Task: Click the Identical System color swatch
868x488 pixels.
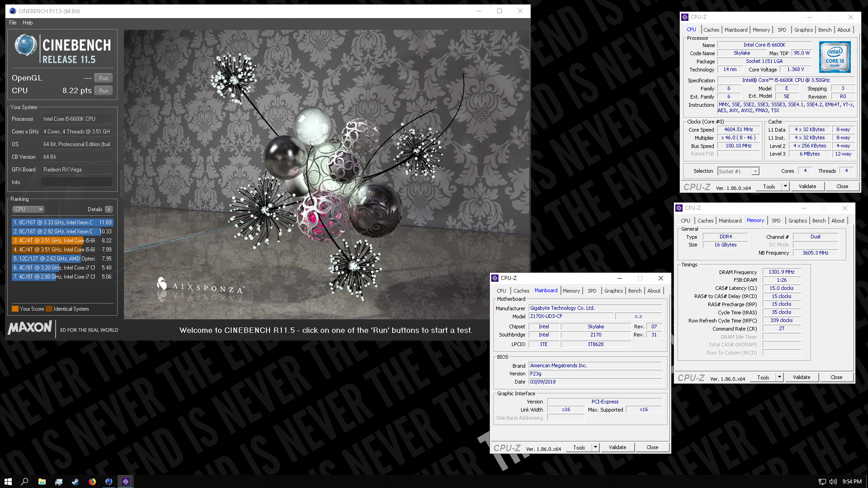Action: [49, 309]
